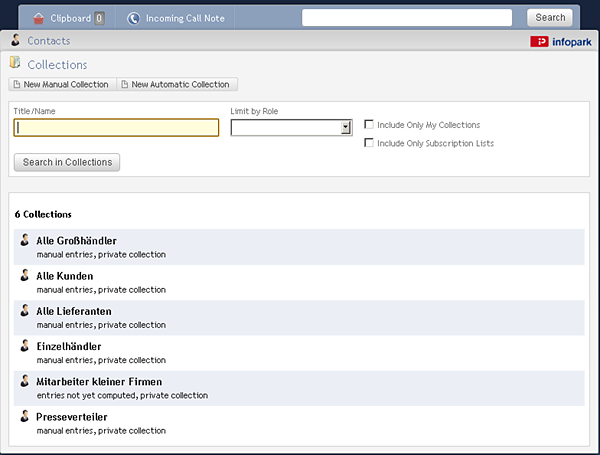The width and height of the screenshot is (600, 455).
Task: Click "entries not yet computed, private collection" text
Action: [x=122, y=395]
